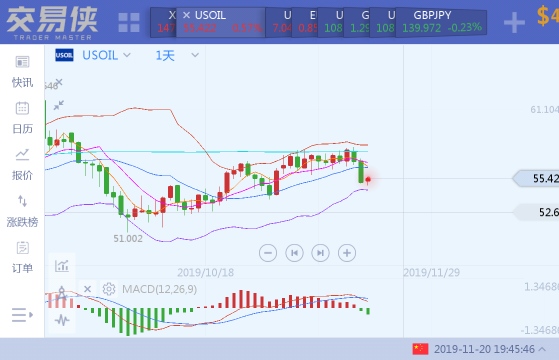Open the 订单 orders sidebar item
Viewport: 559px width, 360px height.
[x=22, y=257]
